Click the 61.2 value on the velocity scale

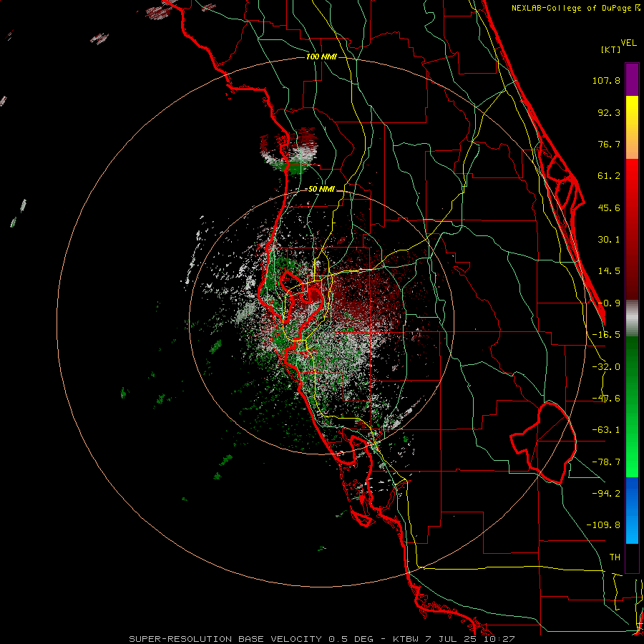coord(609,176)
